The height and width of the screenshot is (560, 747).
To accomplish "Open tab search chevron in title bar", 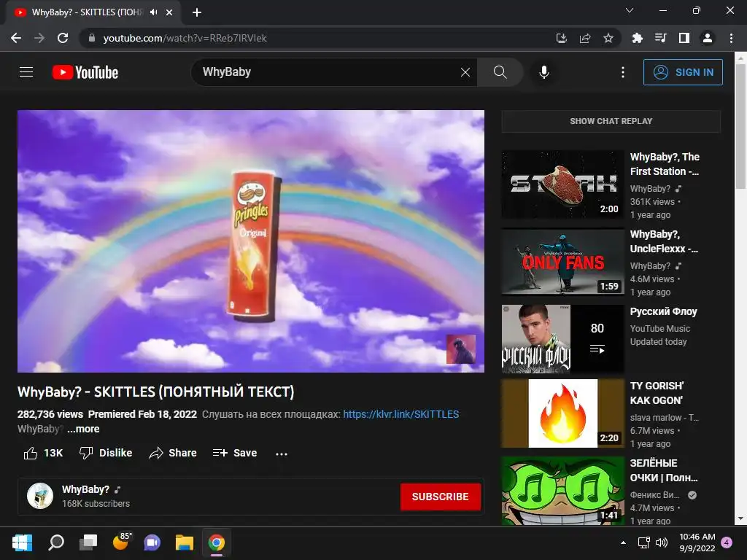I will coord(630,10).
